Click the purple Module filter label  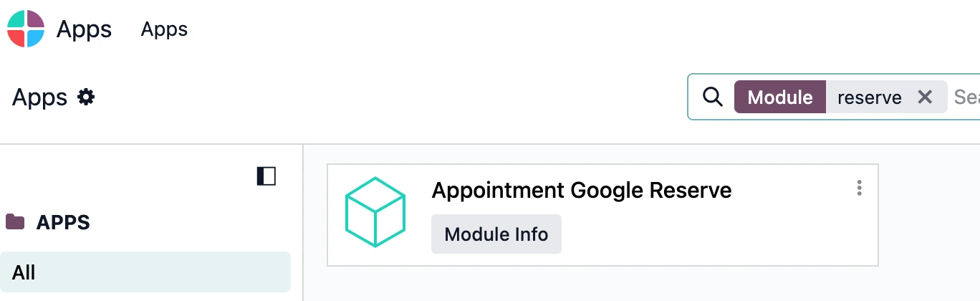780,97
